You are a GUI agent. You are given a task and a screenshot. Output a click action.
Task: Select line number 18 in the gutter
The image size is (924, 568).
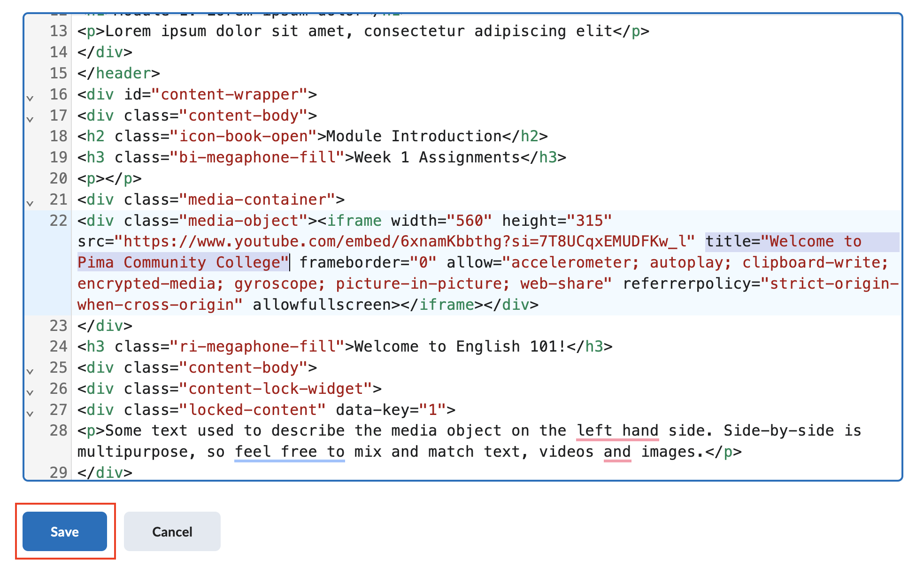tap(59, 136)
